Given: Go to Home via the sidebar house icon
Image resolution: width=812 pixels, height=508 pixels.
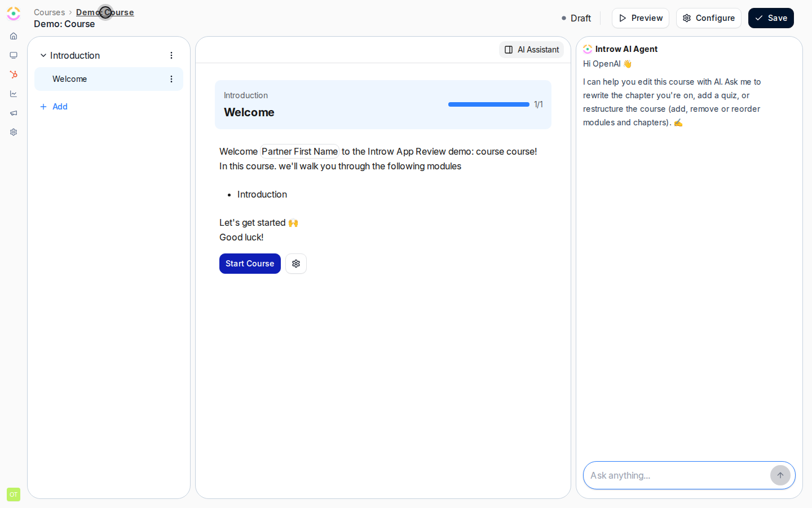Looking at the screenshot, I should [x=14, y=36].
